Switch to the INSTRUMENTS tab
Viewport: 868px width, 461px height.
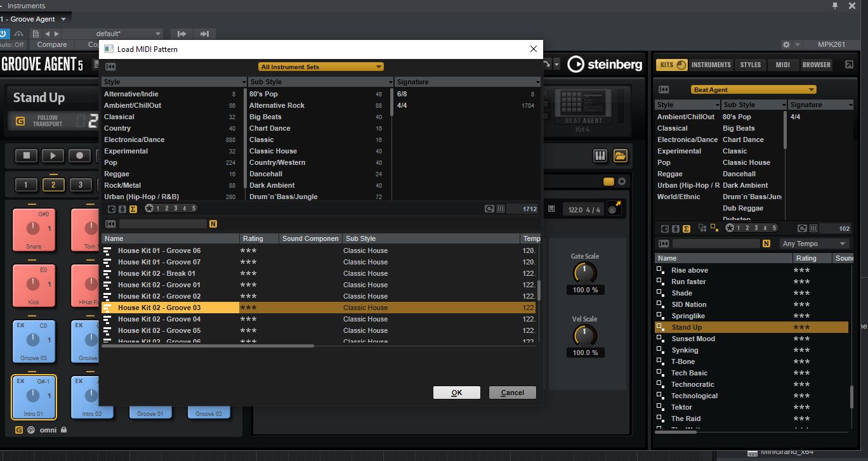tap(711, 65)
